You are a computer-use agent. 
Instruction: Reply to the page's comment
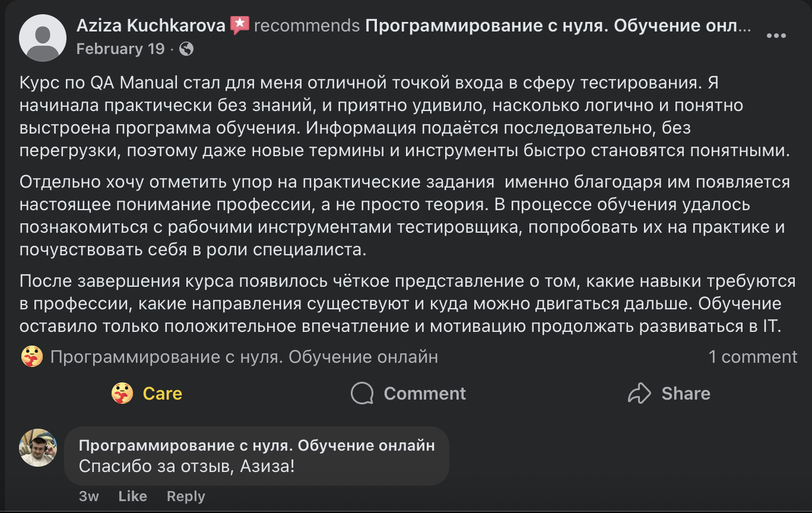point(185,496)
